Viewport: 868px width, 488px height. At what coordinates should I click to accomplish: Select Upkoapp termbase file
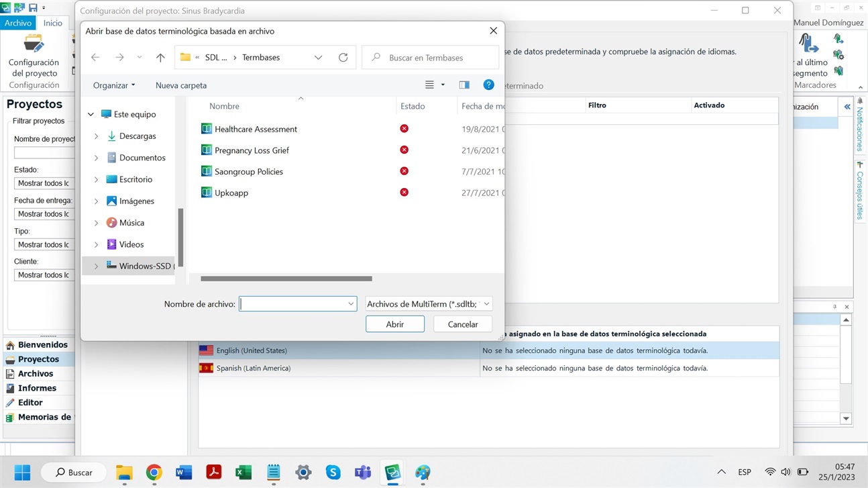tap(231, 193)
